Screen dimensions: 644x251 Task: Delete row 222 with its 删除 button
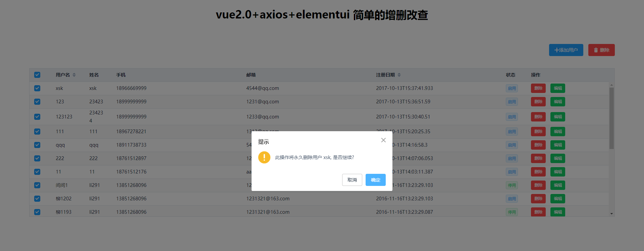click(x=538, y=158)
